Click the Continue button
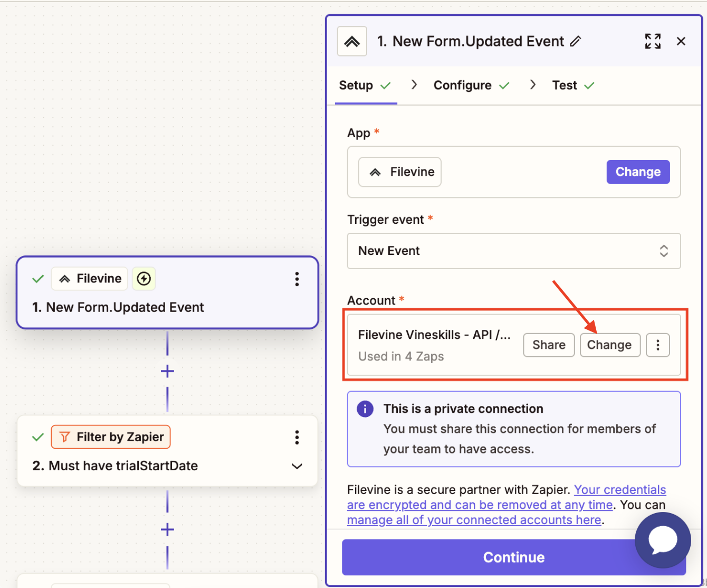This screenshot has height=588, width=707. point(514,557)
